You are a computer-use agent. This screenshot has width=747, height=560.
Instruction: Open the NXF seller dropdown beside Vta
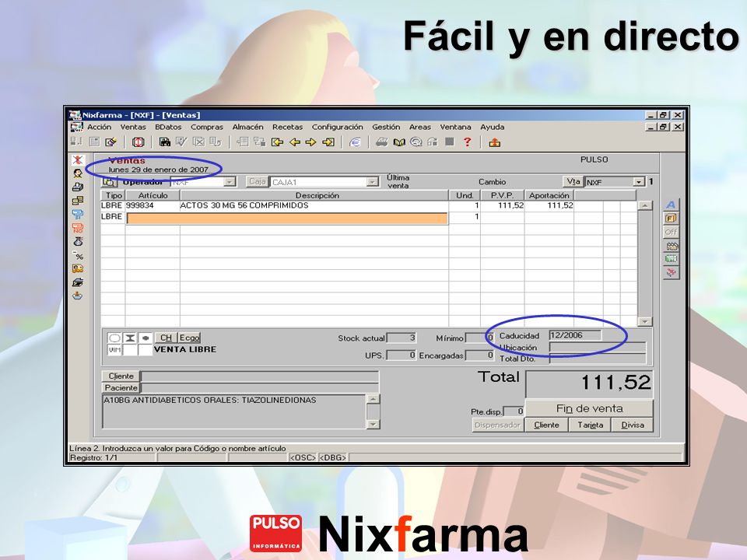(x=638, y=182)
